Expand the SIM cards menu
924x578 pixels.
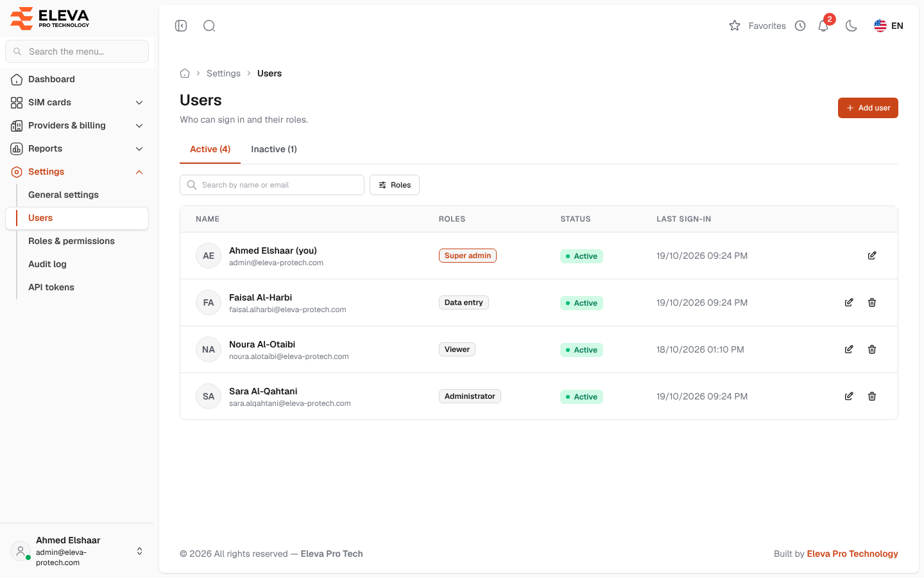tap(77, 102)
